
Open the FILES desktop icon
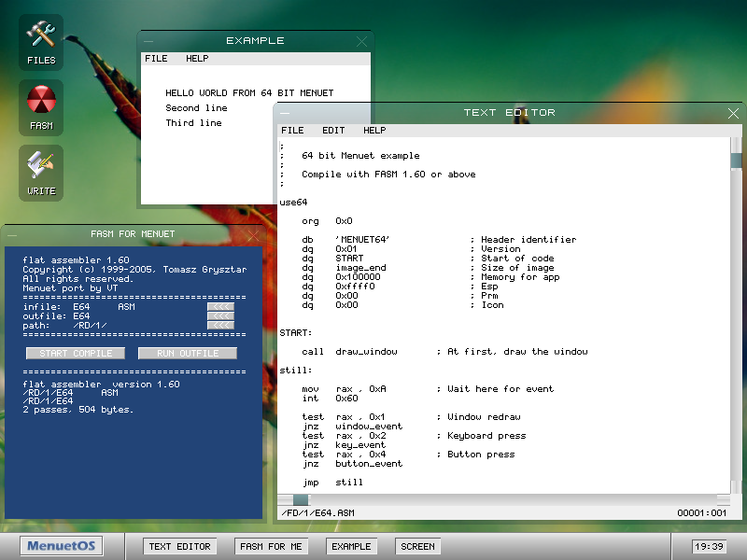pos(41,42)
